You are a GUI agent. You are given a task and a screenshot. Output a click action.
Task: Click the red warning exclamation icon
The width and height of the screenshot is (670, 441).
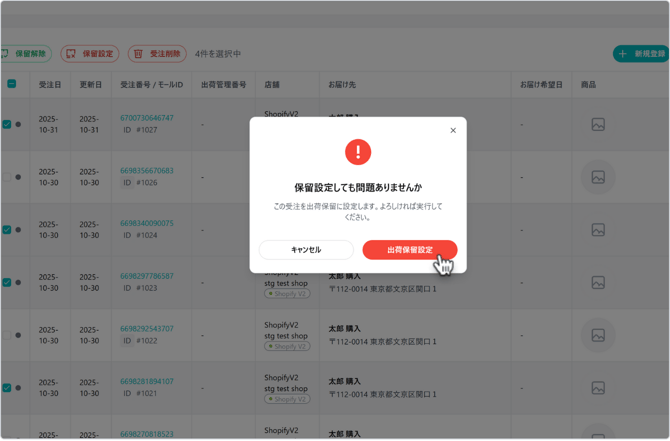pyautogui.click(x=357, y=152)
